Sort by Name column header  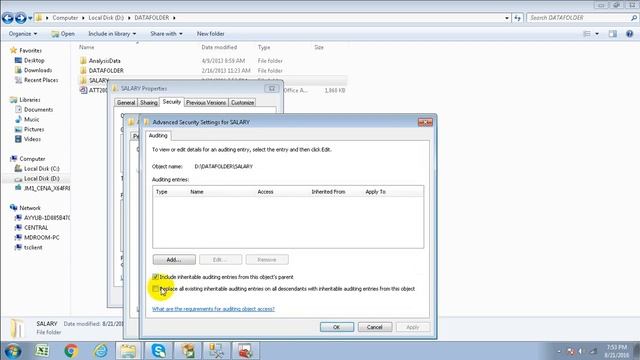pos(87,47)
